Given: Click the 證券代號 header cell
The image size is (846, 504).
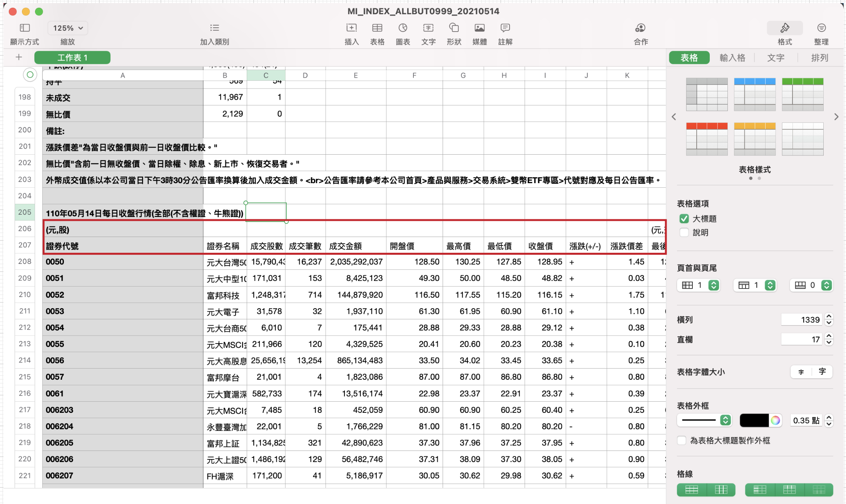Looking at the screenshot, I should tap(123, 245).
